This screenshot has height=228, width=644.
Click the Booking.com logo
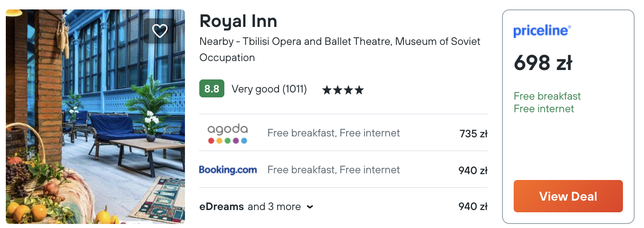click(228, 170)
